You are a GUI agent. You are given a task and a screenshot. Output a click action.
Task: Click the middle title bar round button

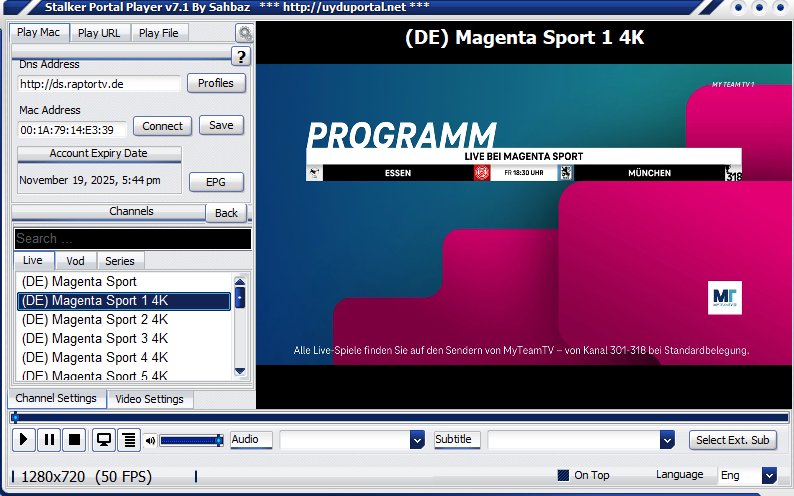pyautogui.click(x=760, y=8)
